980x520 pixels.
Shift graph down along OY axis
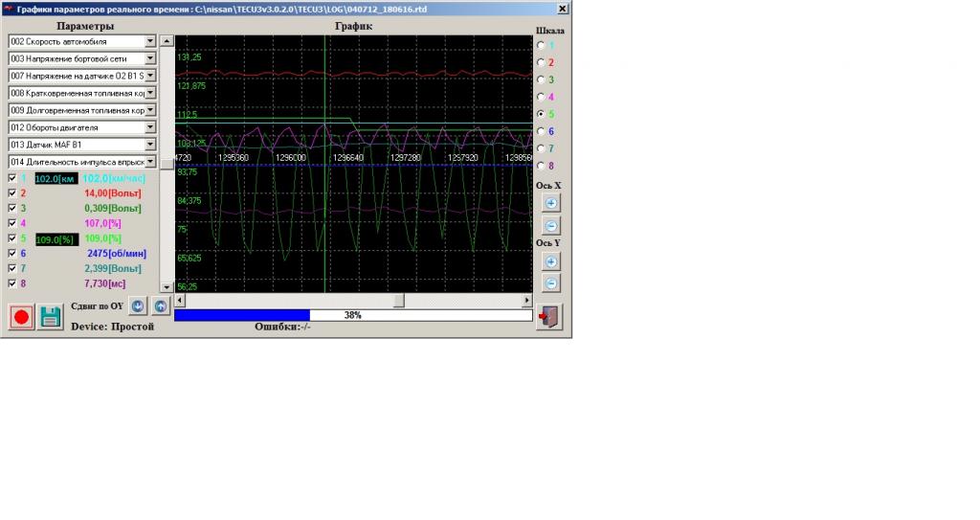pyautogui.click(x=138, y=306)
